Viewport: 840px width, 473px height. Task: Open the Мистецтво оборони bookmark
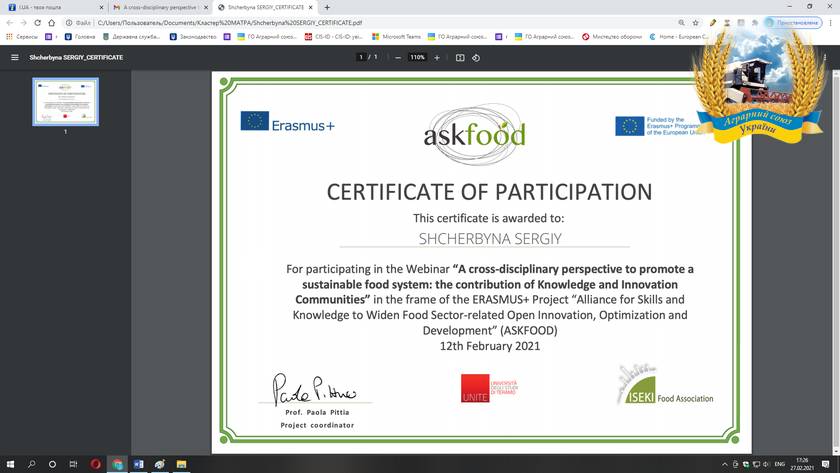pyautogui.click(x=612, y=36)
